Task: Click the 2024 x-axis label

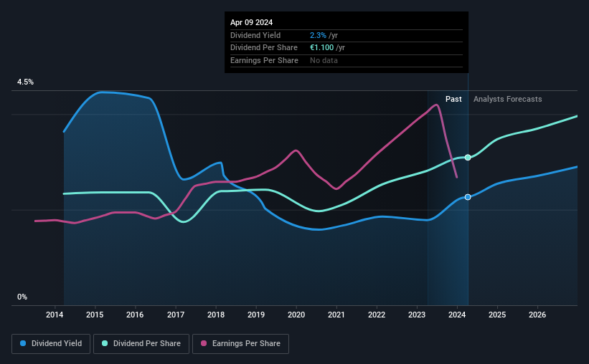Action: click(x=457, y=315)
